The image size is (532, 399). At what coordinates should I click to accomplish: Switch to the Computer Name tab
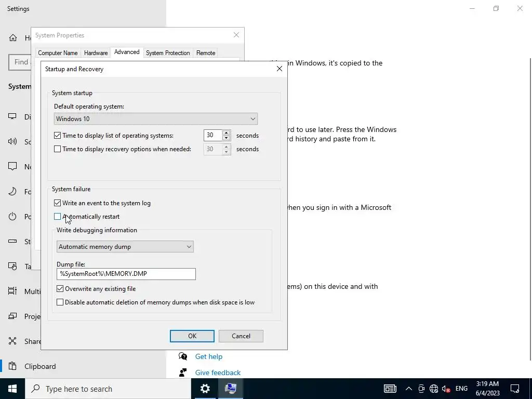[58, 53]
